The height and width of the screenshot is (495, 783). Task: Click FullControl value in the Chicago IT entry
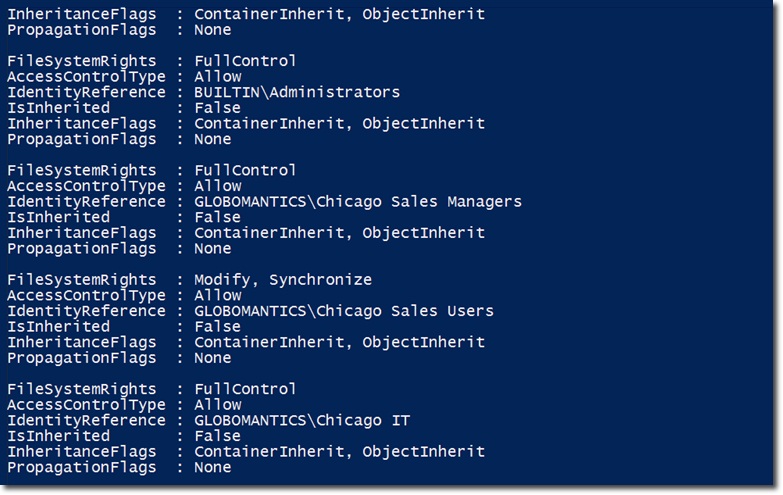[245, 389]
